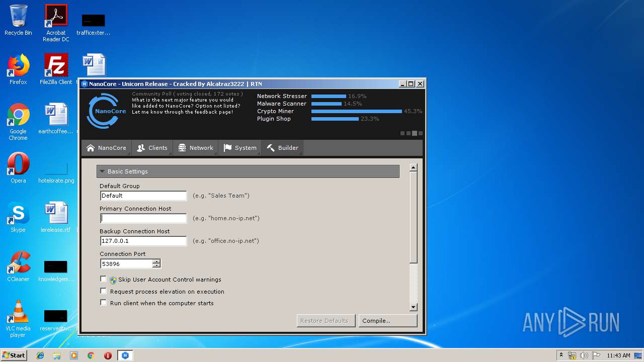Select the Skype desktop icon

tap(18, 217)
